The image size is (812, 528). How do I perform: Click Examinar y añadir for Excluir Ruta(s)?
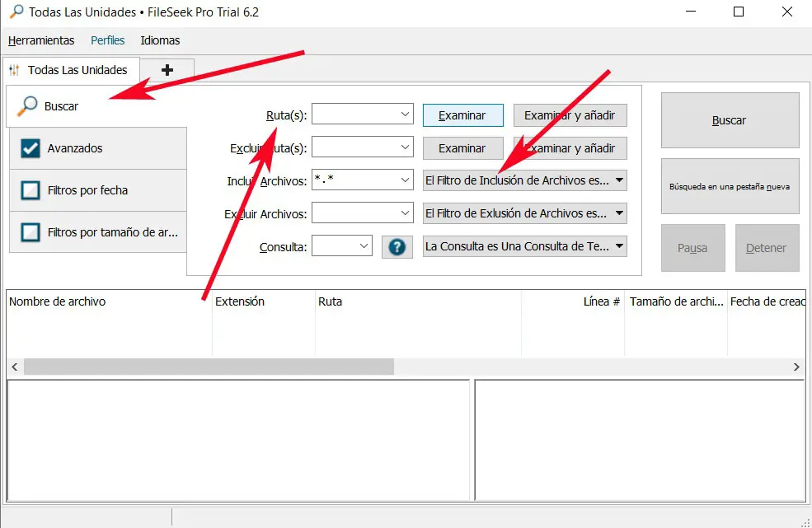pyautogui.click(x=570, y=148)
